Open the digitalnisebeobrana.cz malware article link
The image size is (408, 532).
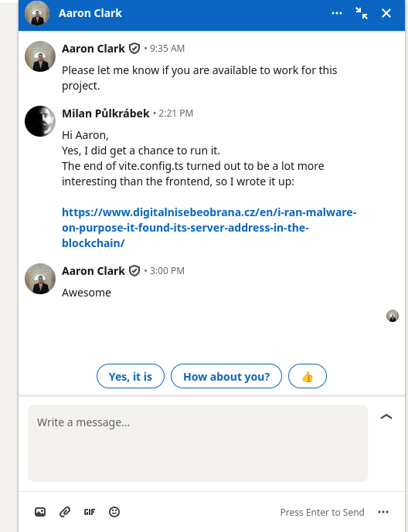(209, 228)
